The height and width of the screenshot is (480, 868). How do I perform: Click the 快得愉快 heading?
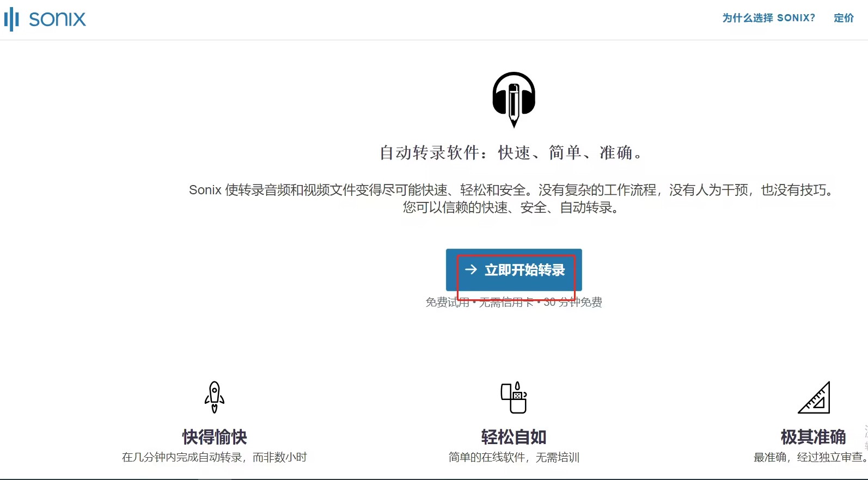click(215, 436)
